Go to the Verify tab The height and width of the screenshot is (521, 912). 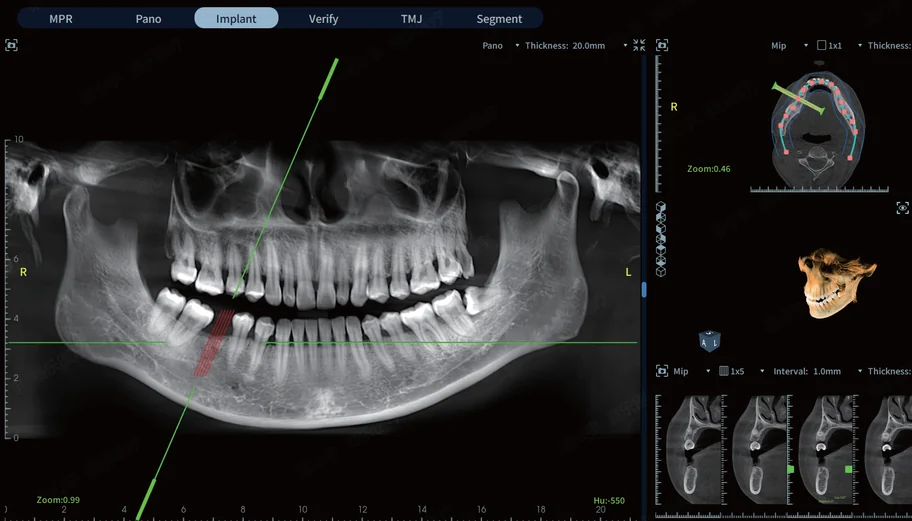pos(323,19)
